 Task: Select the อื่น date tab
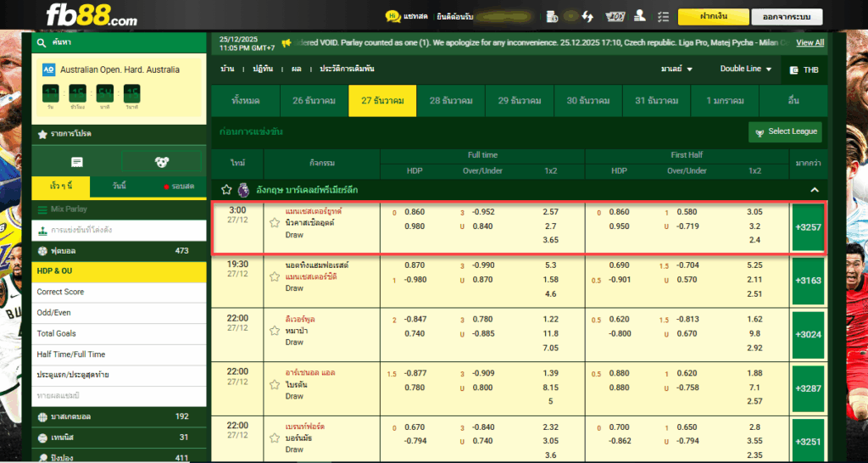[793, 101]
